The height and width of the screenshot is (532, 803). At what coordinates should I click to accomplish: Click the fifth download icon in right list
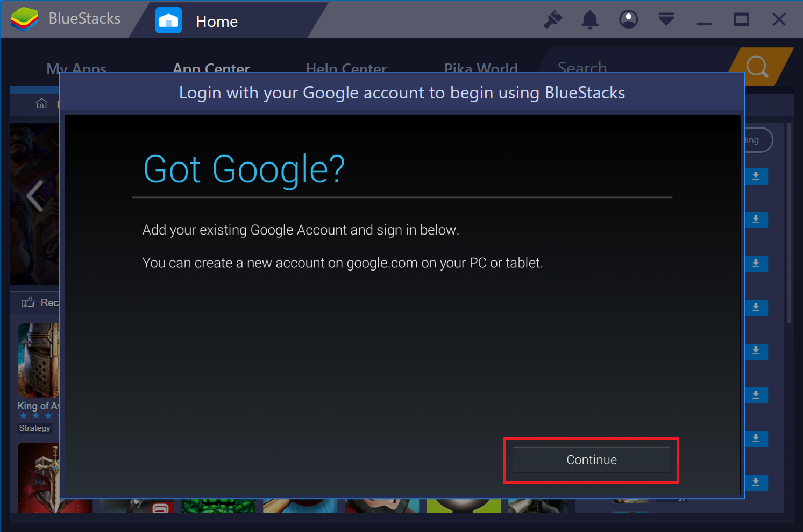(x=756, y=351)
